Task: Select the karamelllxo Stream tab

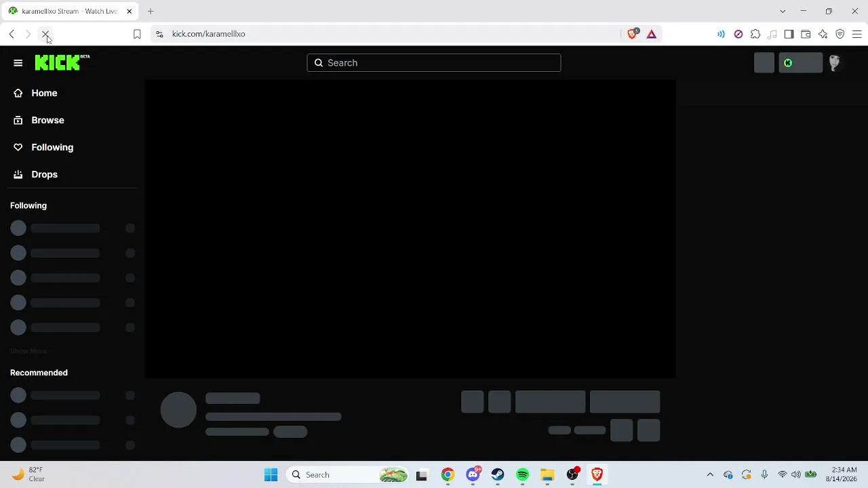Action: [x=71, y=12]
